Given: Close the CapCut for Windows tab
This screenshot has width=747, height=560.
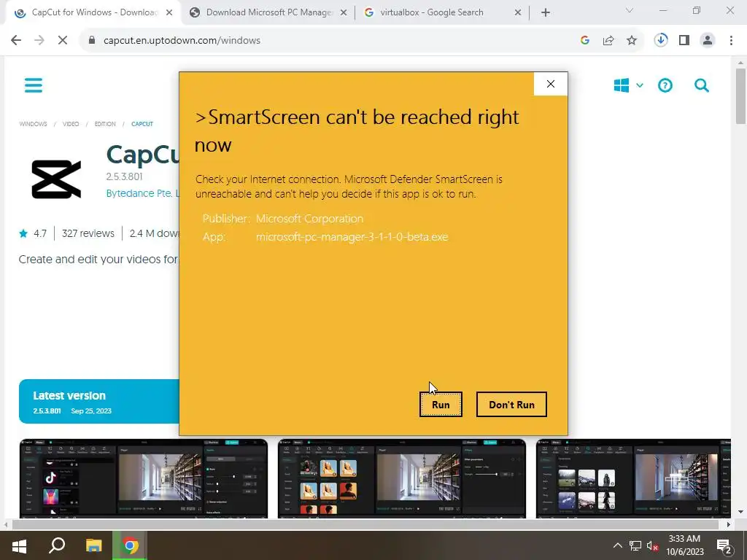Looking at the screenshot, I should tap(169, 13).
